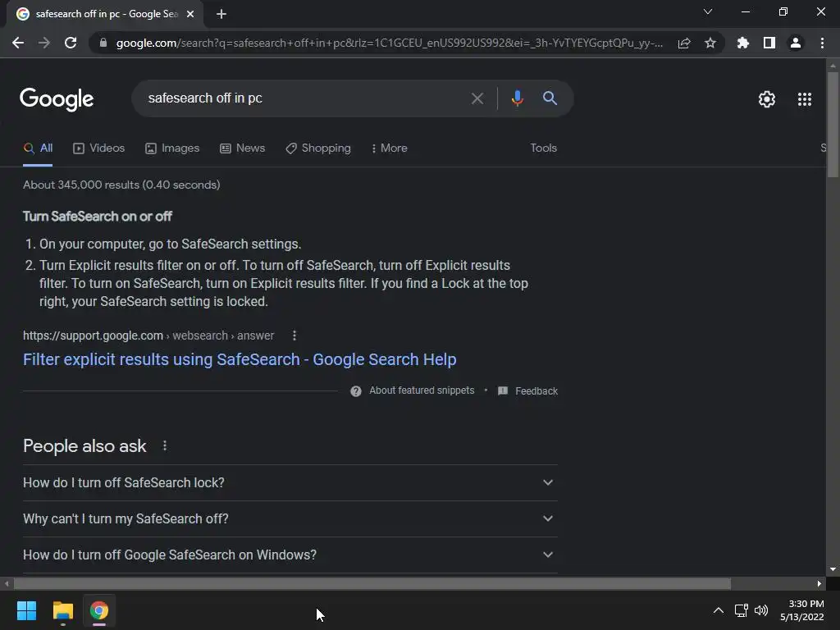Bookmark this tab with the star

pyautogui.click(x=710, y=43)
